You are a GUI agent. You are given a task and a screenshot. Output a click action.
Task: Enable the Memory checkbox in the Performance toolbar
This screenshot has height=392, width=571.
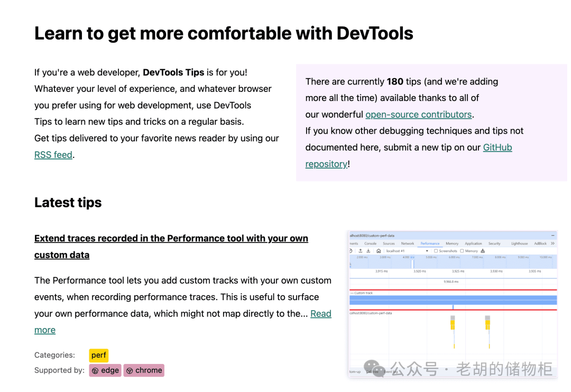pyautogui.click(x=462, y=251)
